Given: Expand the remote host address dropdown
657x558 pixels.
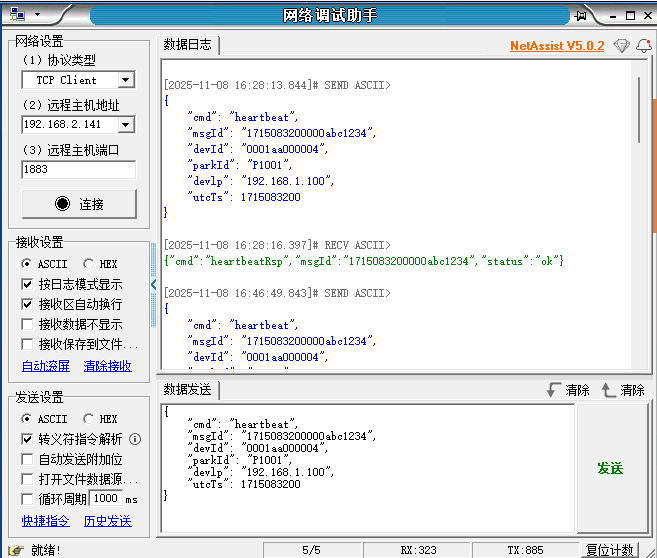Looking at the screenshot, I should 125,124.
